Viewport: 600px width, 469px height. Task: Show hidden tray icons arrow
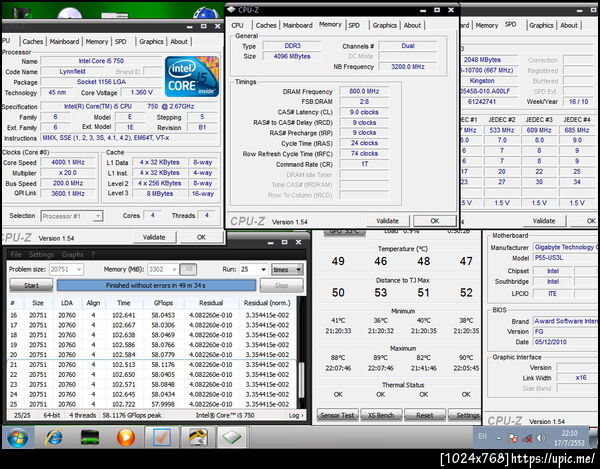point(499,438)
